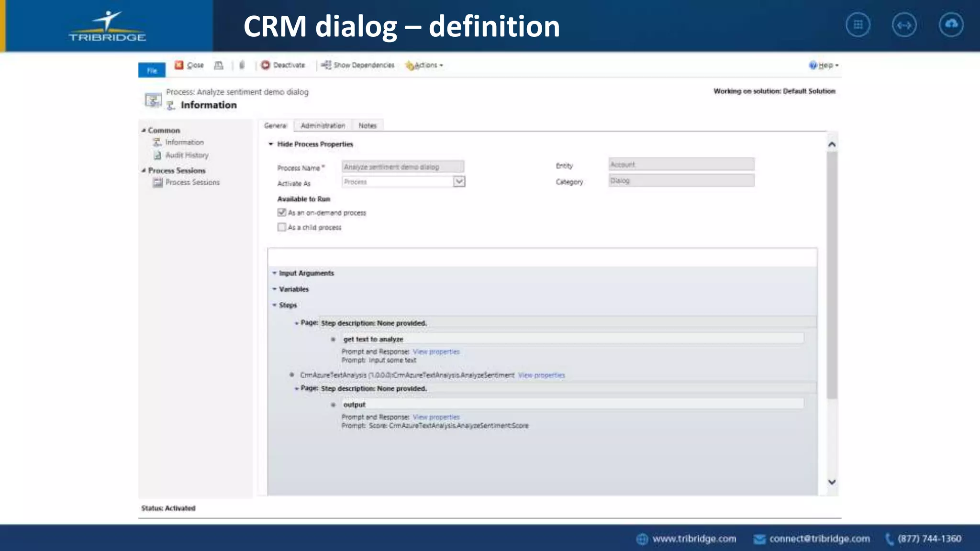Switch to the Administration tab
This screenshot has height=551, width=980.
pyautogui.click(x=323, y=125)
